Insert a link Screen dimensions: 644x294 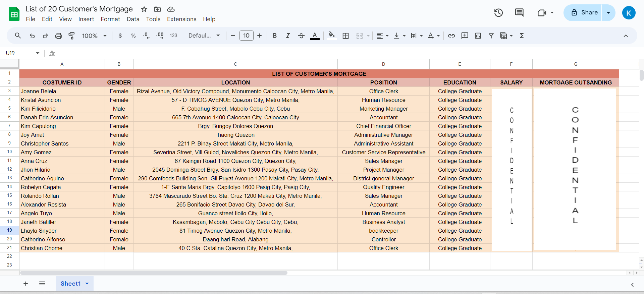(451, 36)
